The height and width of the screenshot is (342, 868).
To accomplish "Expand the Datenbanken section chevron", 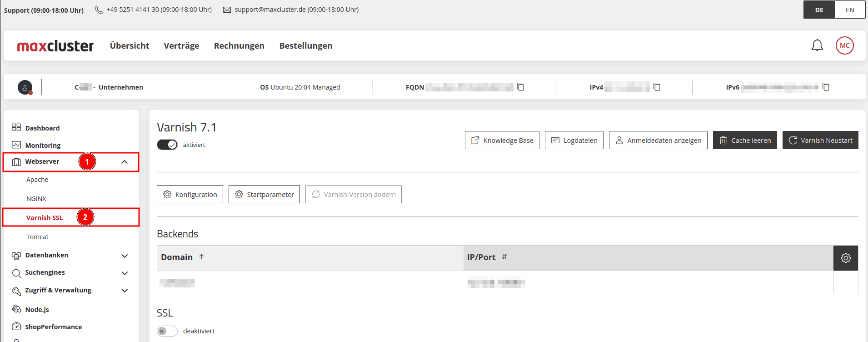I will tap(125, 256).
